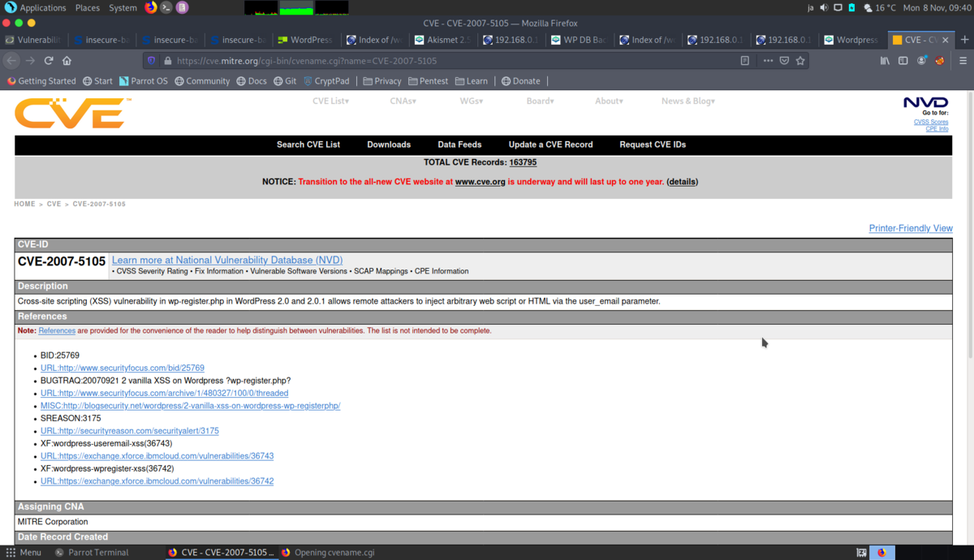Open Parrot OS bookmark
The width and height of the screenshot is (974, 560).
tap(143, 81)
